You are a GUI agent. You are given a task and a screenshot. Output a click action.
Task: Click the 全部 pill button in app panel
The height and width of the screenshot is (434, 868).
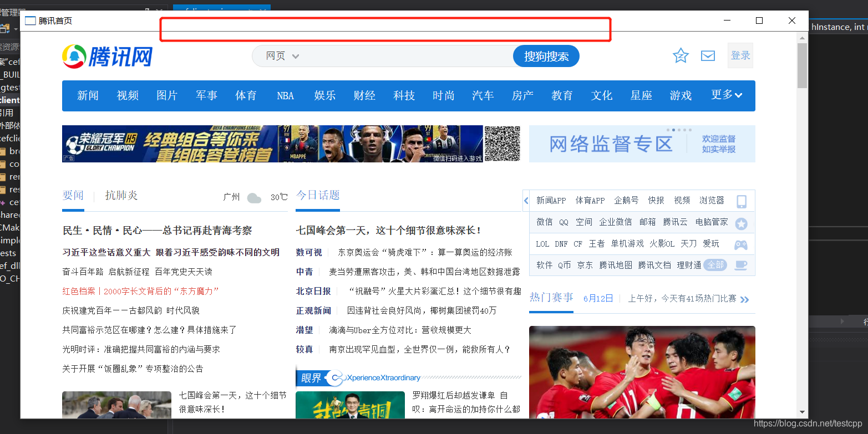coord(715,265)
